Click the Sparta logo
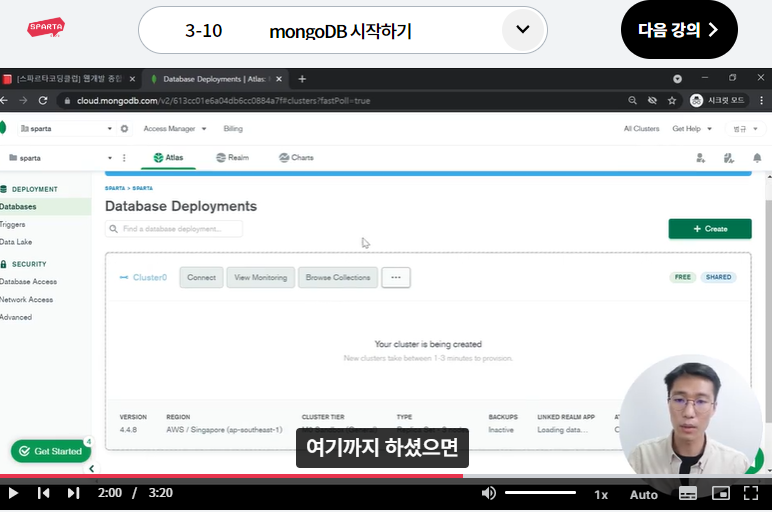Viewport: 772px width, 512px height. coord(46,28)
